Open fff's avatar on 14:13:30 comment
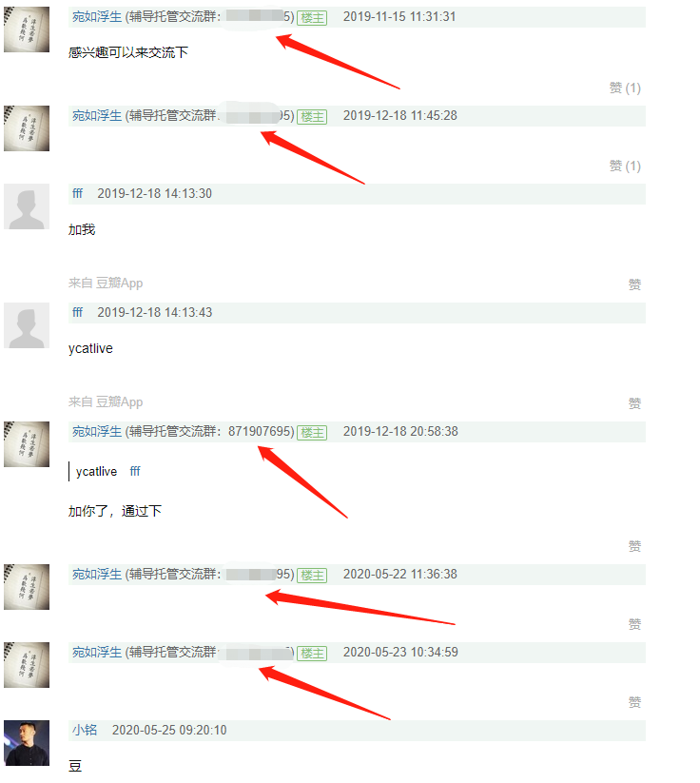Image resolution: width=700 pixels, height=783 pixels. [x=27, y=206]
